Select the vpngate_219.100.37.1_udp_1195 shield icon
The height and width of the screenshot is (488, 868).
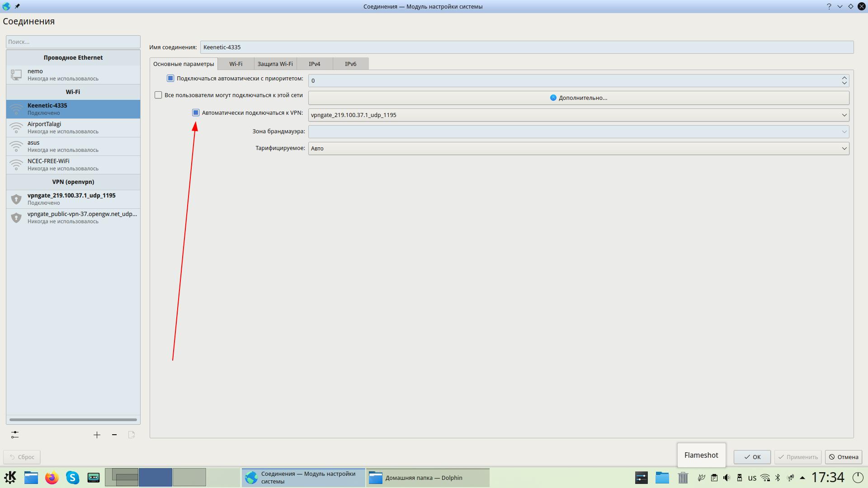(x=16, y=199)
